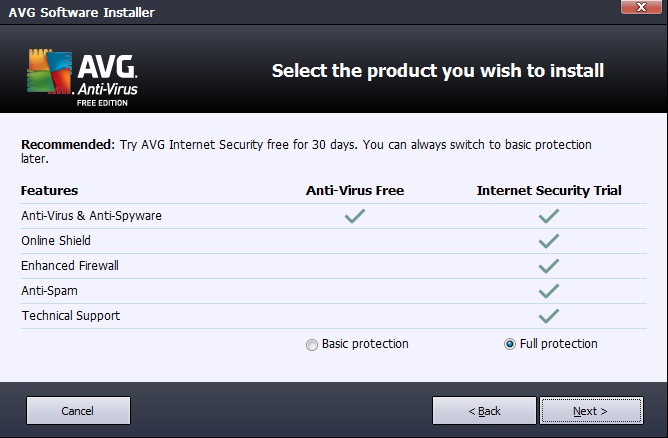Click the Anti-Spam checkmark

(x=548, y=291)
